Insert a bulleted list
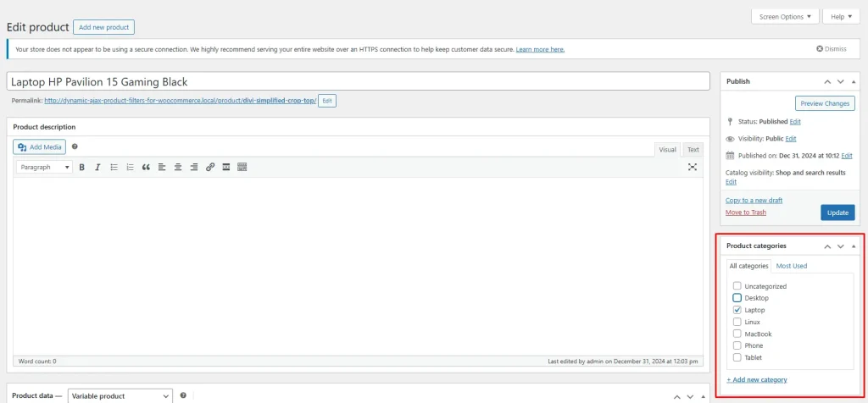Image resolution: width=868 pixels, height=403 pixels. click(114, 167)
